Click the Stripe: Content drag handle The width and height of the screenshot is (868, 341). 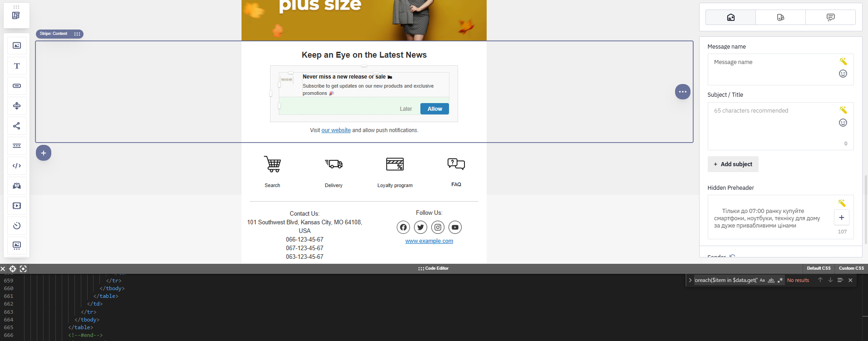coord(77,34)
